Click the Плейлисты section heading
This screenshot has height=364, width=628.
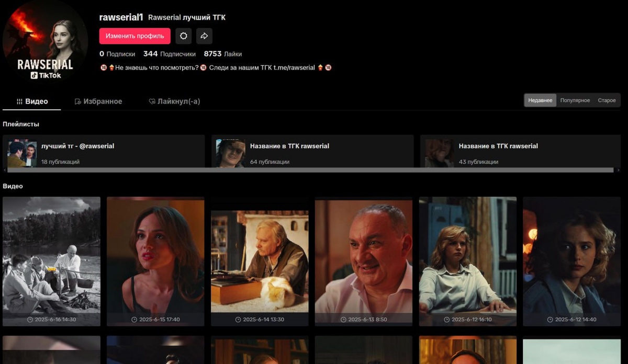(21, 124)
